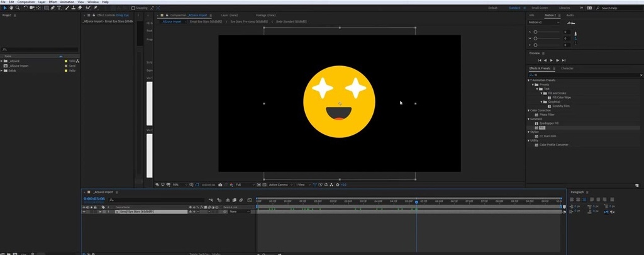The image size is (644, 255).
Task: Select the Rectangle shape tool
Action: point(46,8)
